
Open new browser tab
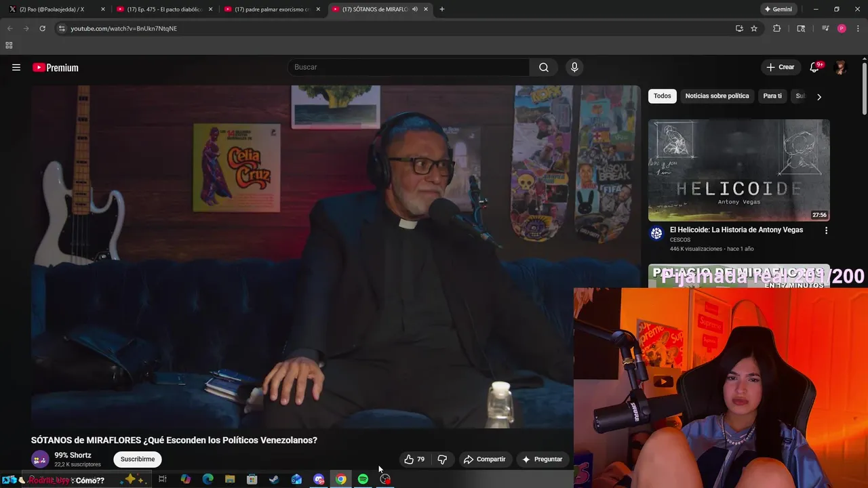(x=442, y=9)
